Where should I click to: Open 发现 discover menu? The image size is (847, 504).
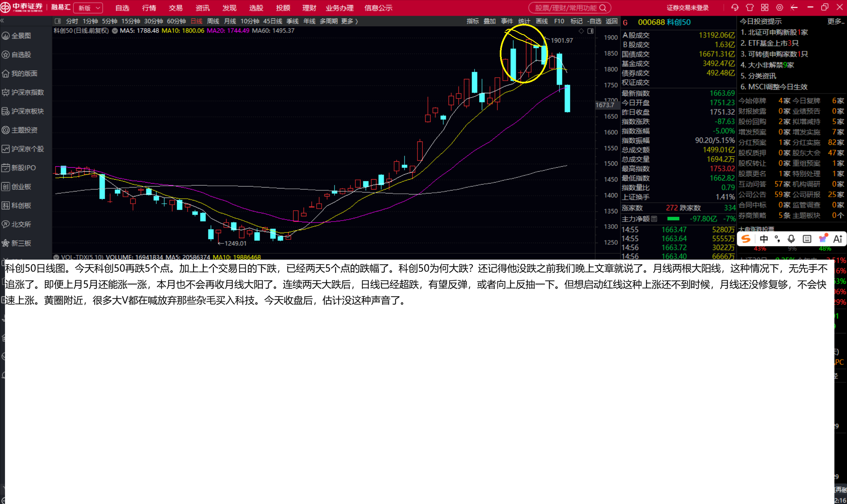(229, 8)
